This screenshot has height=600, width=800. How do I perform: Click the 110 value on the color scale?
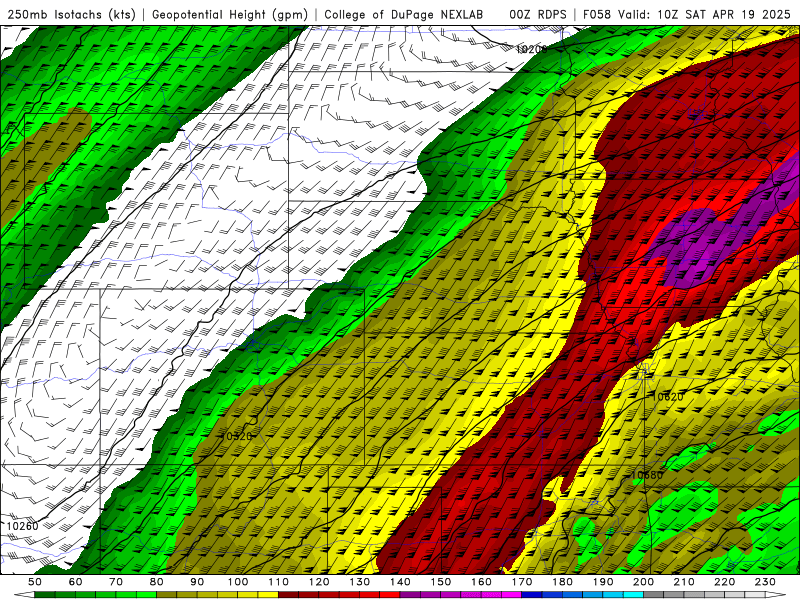click(278, 582)
